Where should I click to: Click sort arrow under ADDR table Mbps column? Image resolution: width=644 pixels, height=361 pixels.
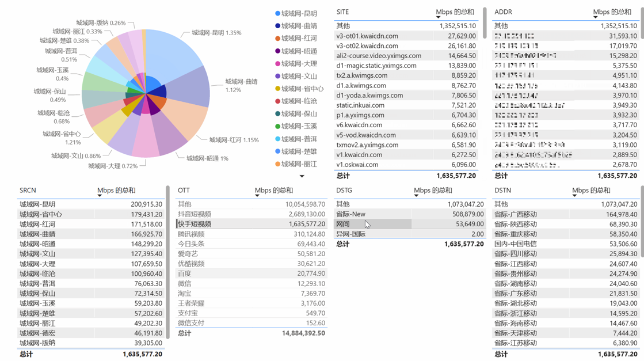click(595, 17)
